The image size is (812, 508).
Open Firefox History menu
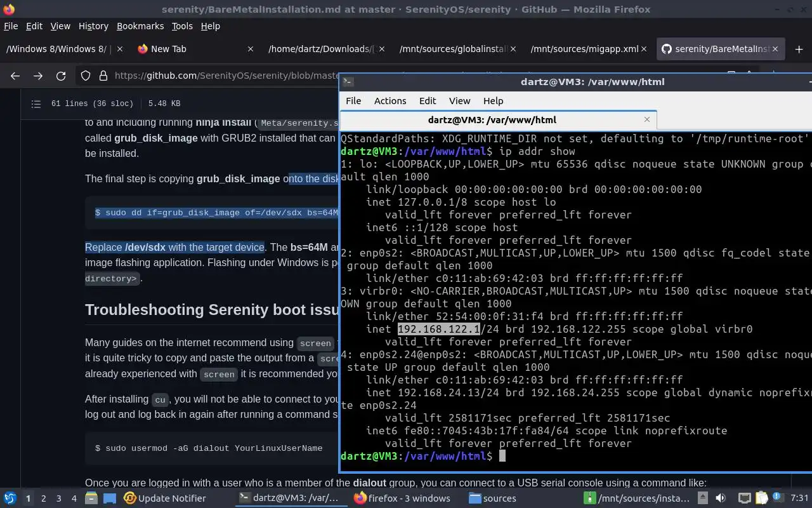point(93,26)
